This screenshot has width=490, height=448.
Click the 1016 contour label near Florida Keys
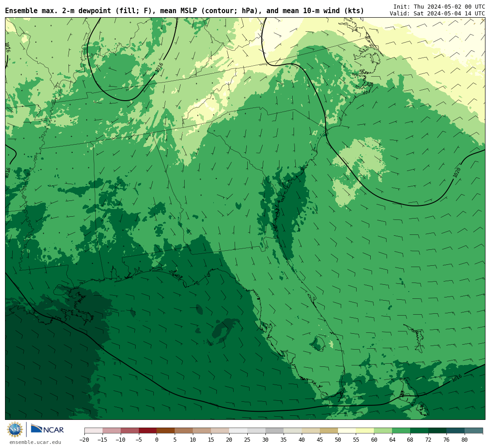point(456,378)
